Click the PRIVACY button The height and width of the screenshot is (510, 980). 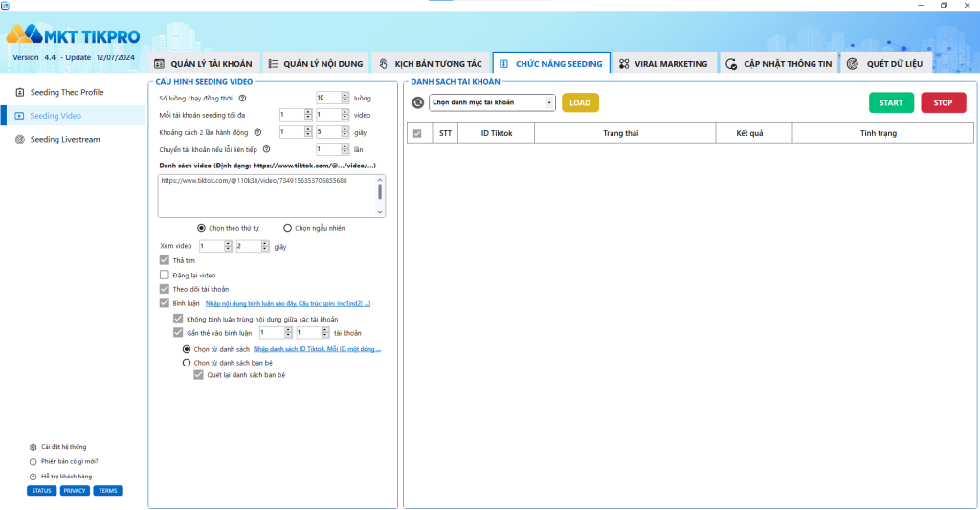(75, 491)
